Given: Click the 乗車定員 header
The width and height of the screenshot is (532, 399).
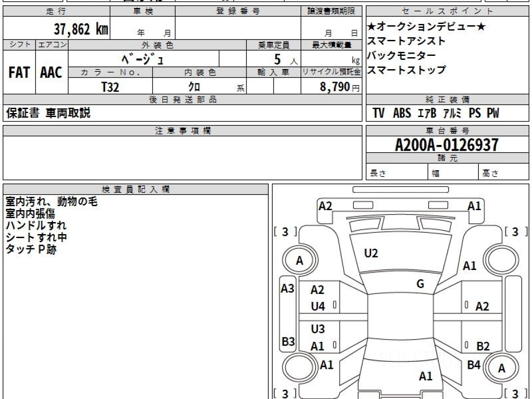Looking at the screenshot, I should pyautogui.click(x=274, y=45).
